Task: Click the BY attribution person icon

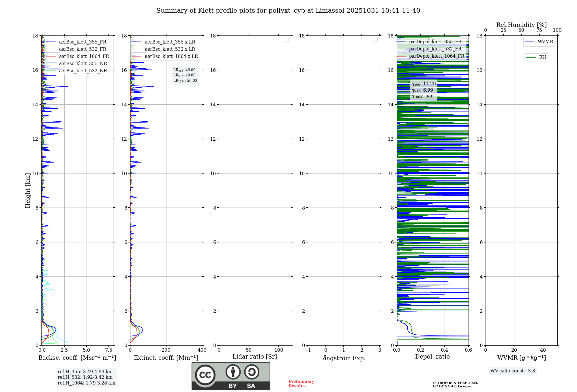Action: click(233, 372)
